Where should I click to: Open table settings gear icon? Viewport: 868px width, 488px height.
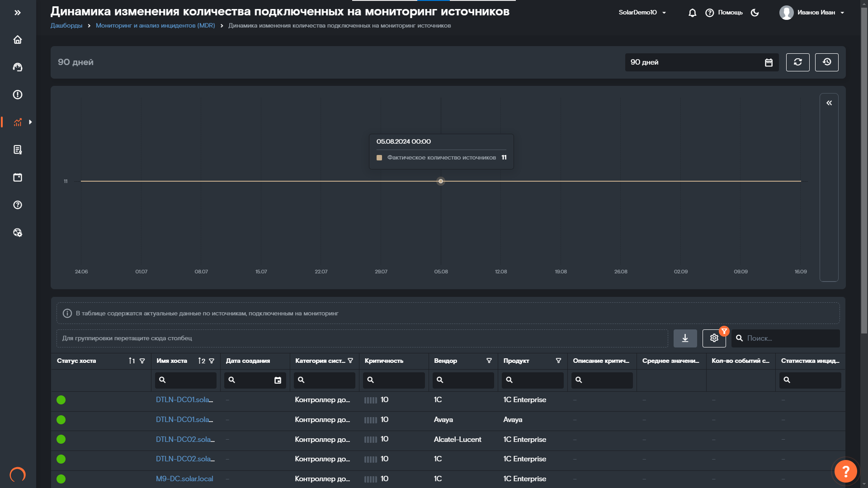click(714, 338)
